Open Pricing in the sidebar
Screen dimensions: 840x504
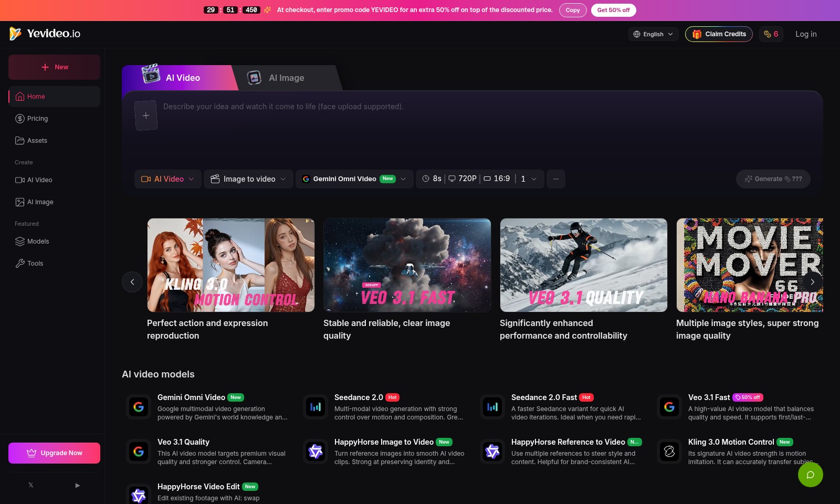click(x=54, y=119)
